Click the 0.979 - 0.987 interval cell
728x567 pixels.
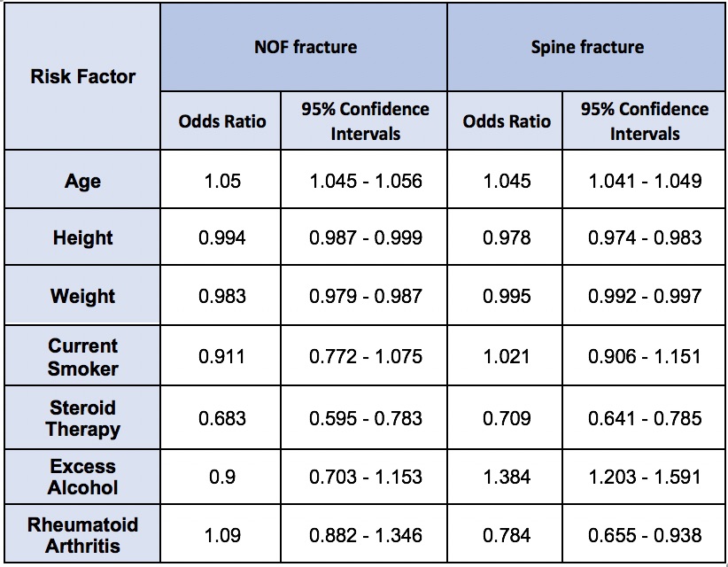click(365, 296)
